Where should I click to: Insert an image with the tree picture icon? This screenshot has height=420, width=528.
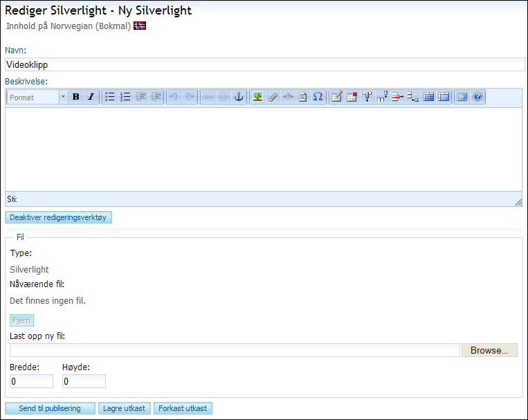(x=257, y=97)
